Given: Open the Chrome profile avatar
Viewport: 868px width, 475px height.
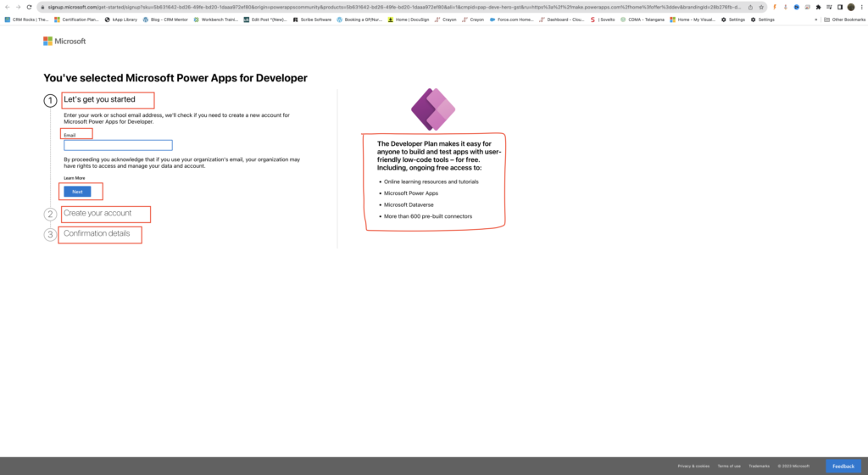Looking at the screenshot, I should tap(851, 7).
